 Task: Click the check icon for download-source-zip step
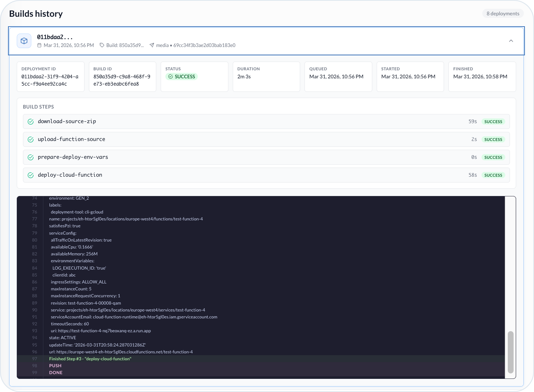pyautogui.click(x=31, y=122)
